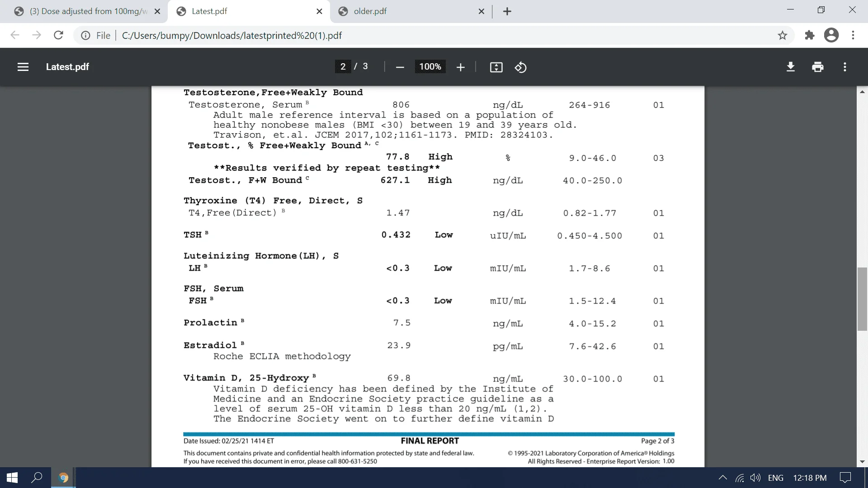Click the PDF zoom in plus icon
The image size is (868, 488).
point(460,67)
